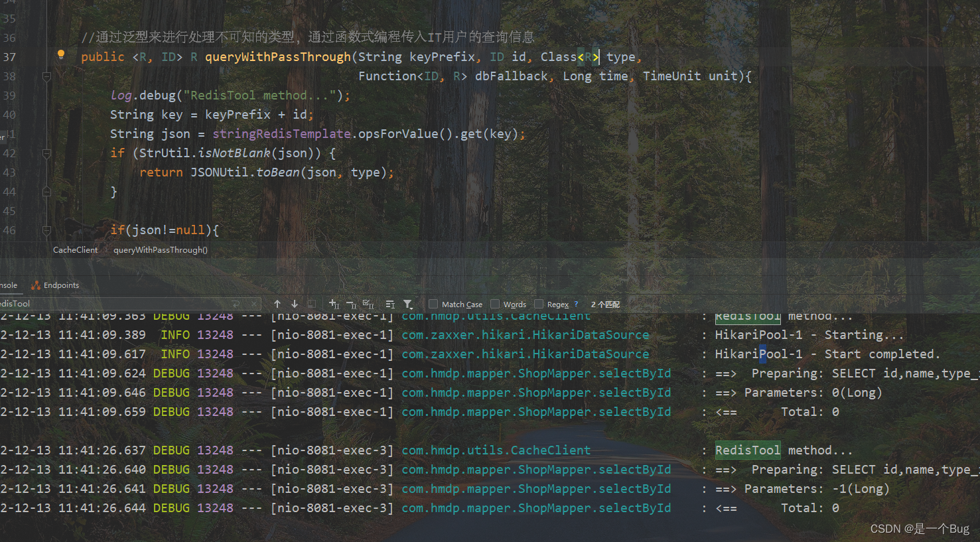Click 'if(json!=null){' on line 46

click(165, 230)
